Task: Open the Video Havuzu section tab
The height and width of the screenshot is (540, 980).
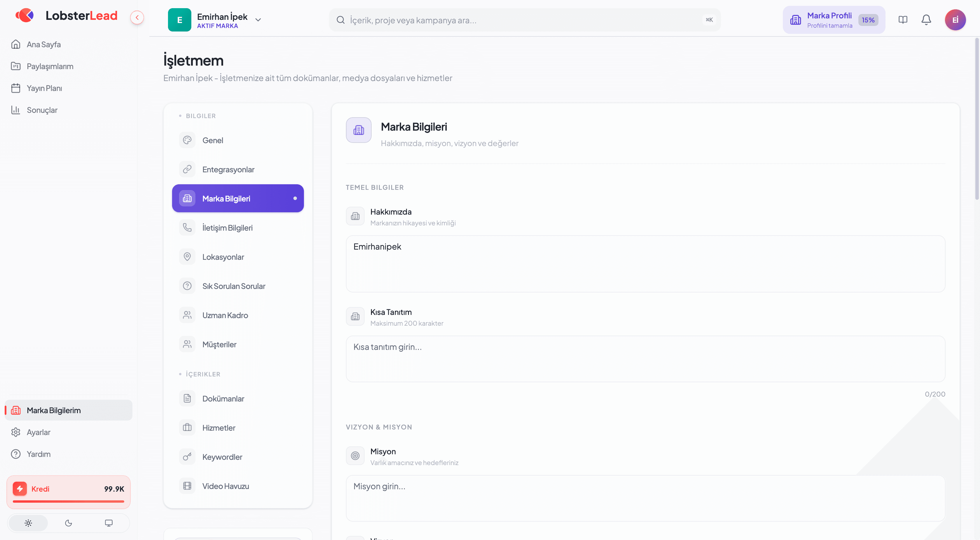Action: pos(238,486)
